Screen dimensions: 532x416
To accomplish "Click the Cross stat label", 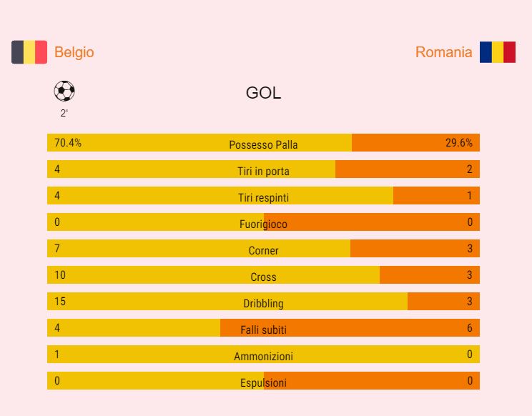I will [x=263, y=277].
